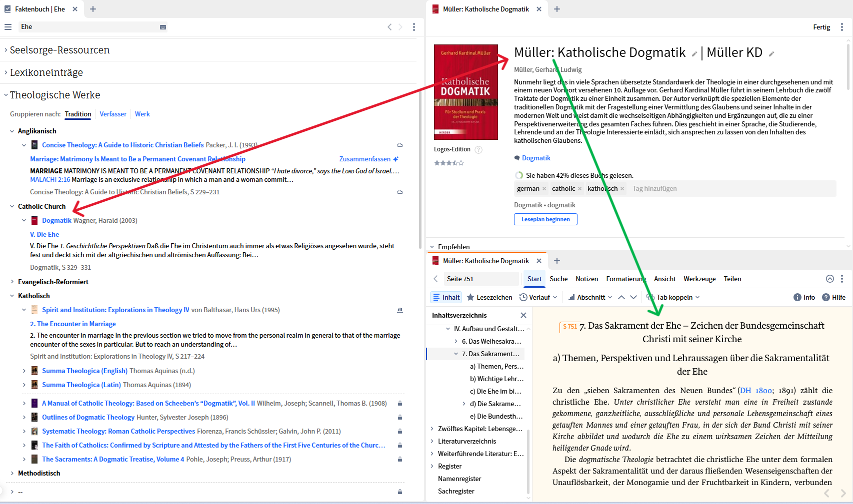The height and width of the screenshot is (504, 853).
Task: Edit the title Müller: Katholische Dogmatik pencil
Action: [694, 54]
